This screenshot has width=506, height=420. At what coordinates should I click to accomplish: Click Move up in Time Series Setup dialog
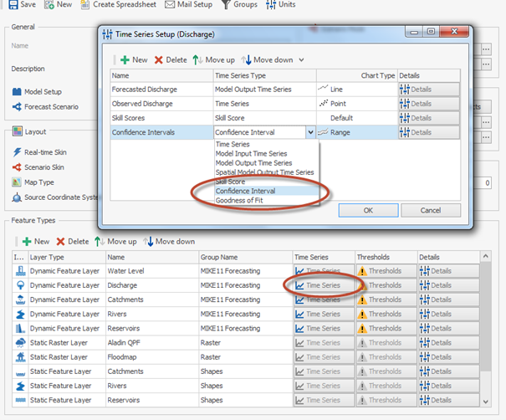coord(213,59)
